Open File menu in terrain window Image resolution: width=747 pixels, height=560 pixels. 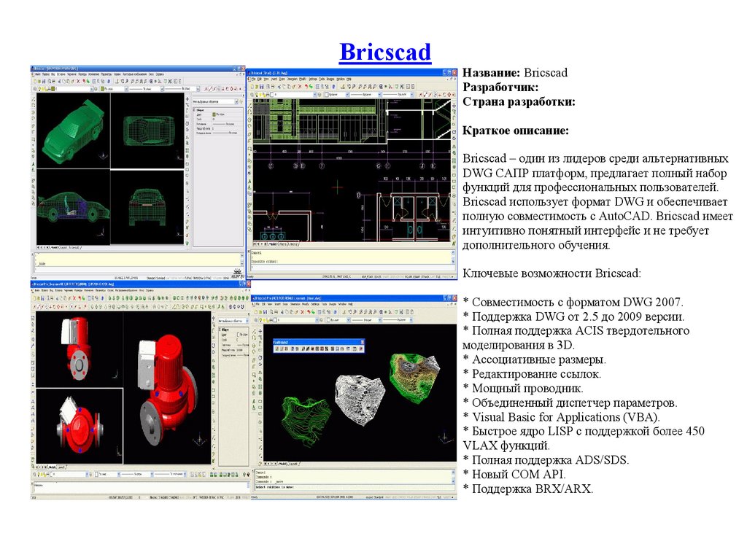click(x=258, y=304)
